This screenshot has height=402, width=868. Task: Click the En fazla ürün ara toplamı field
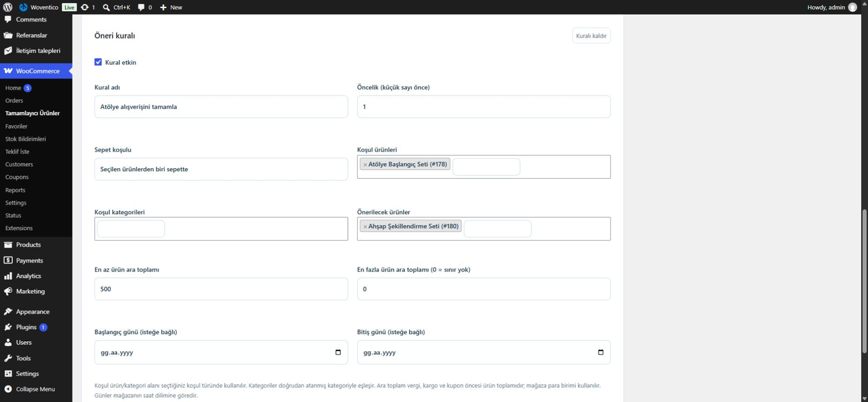click(484, 289)
